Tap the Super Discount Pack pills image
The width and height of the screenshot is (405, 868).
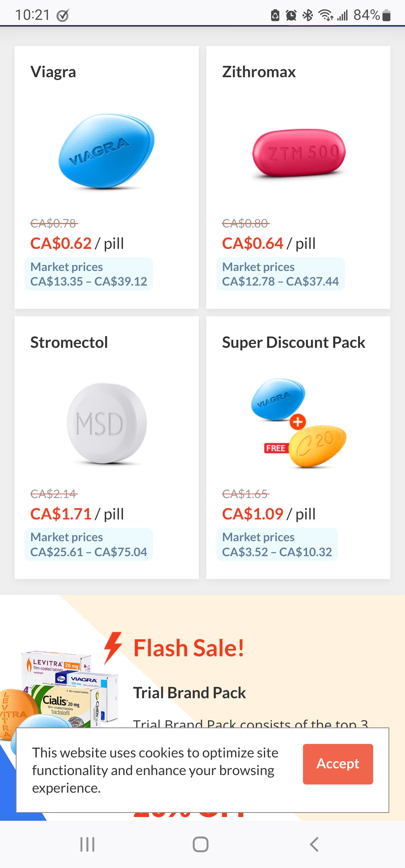(299, 423)
